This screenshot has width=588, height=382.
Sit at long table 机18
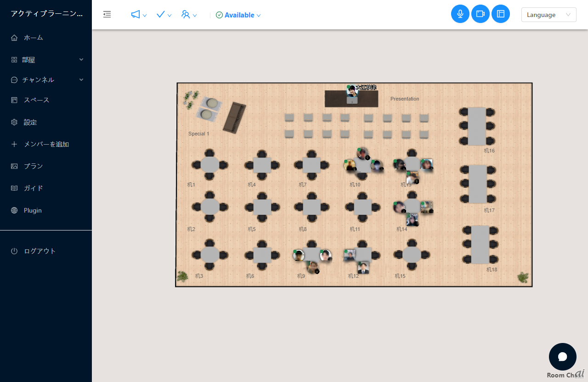coord(480,244)
